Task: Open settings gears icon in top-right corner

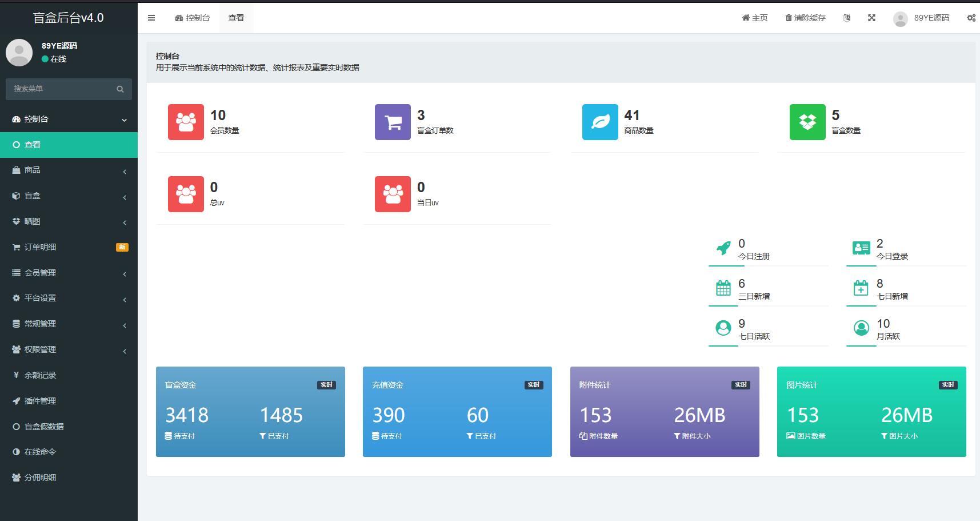Action: (971, 18)
